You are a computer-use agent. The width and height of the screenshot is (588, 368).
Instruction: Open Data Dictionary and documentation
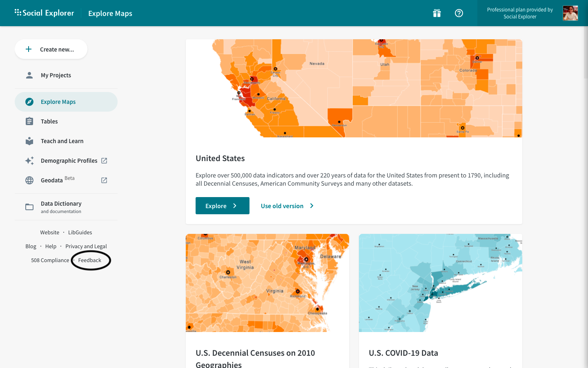66,207
